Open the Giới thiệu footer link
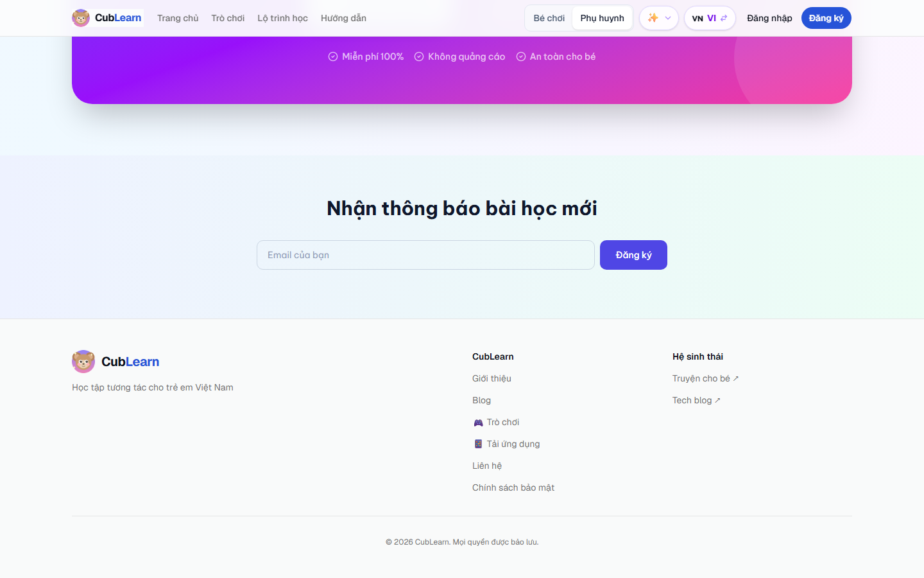Viewport: 924px width, 578px height. point(492,378)
